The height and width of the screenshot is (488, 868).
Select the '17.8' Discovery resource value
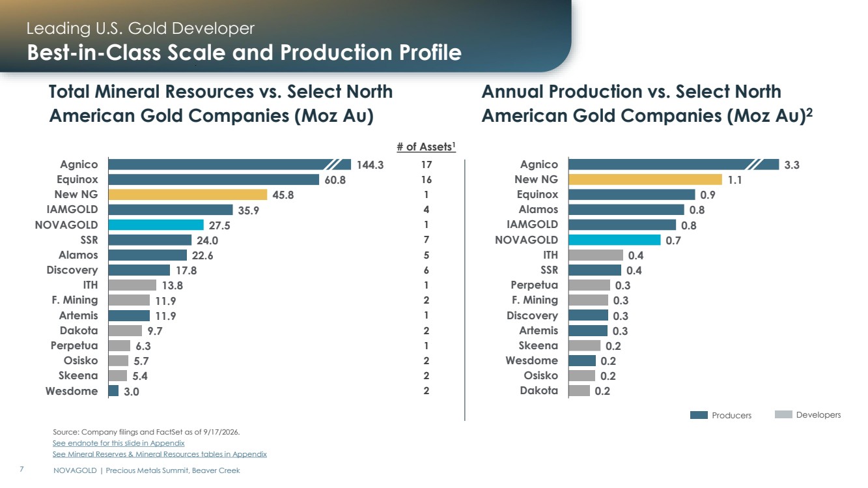click(186, 271)
